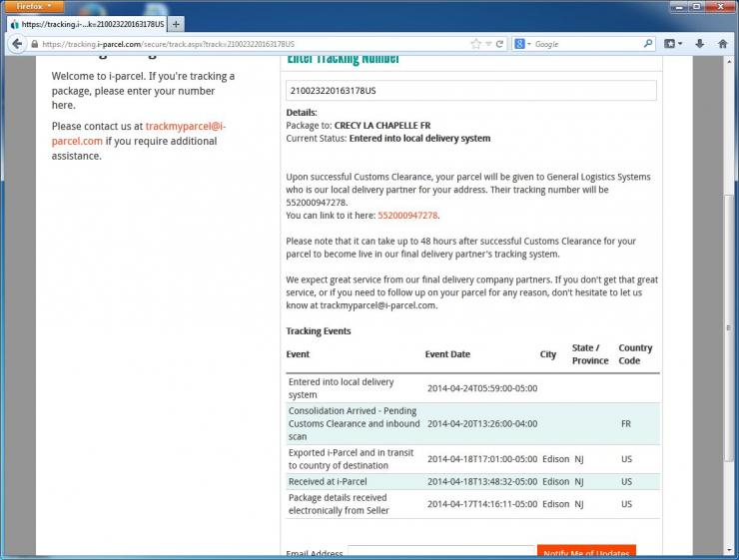739x560 pixels.
Task: Click the City column header
Action: tap(547, 354)
